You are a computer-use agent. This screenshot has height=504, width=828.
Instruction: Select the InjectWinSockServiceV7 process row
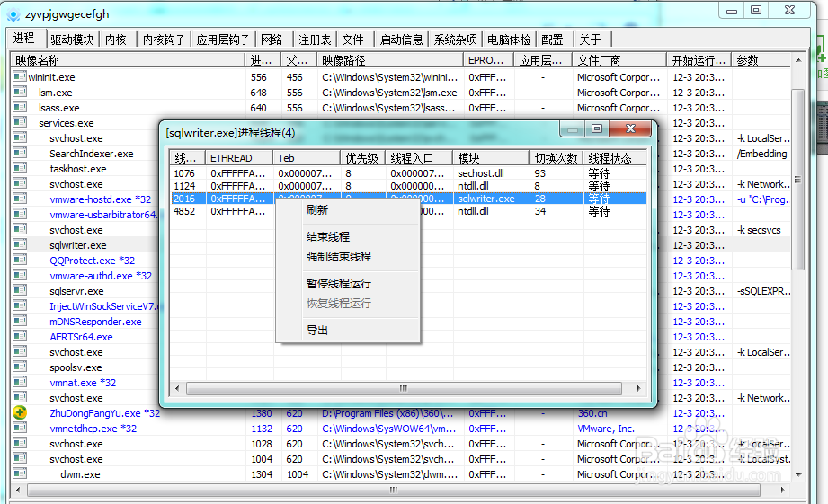coord(105,306)
